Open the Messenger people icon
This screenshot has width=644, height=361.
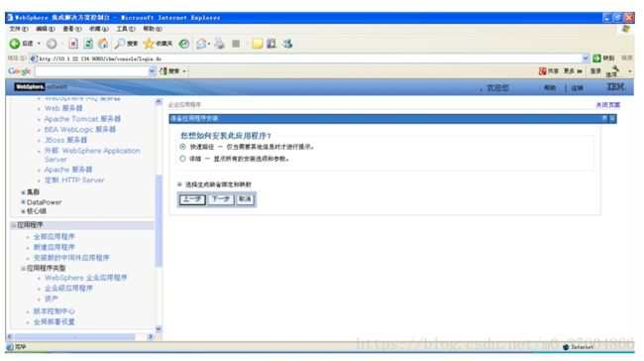point(287,44)
